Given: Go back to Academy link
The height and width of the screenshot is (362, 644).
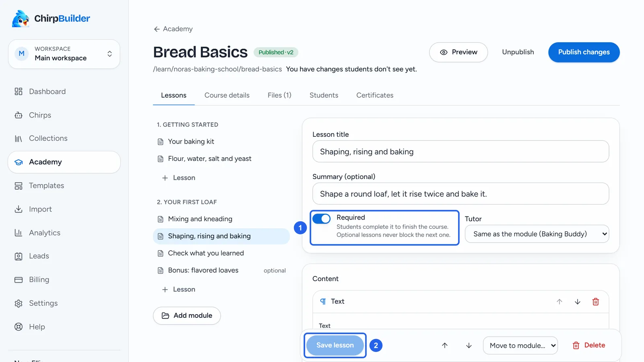Looking at the screenshot, I should pyautogui.click(x=173, y=29).
